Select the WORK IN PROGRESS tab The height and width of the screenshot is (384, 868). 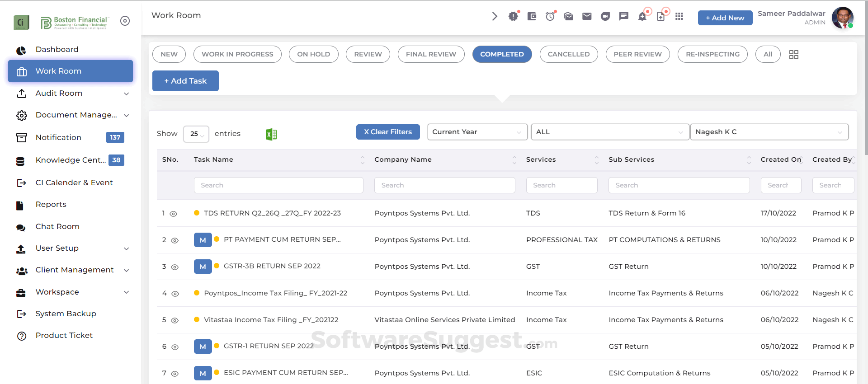point(237,54)
